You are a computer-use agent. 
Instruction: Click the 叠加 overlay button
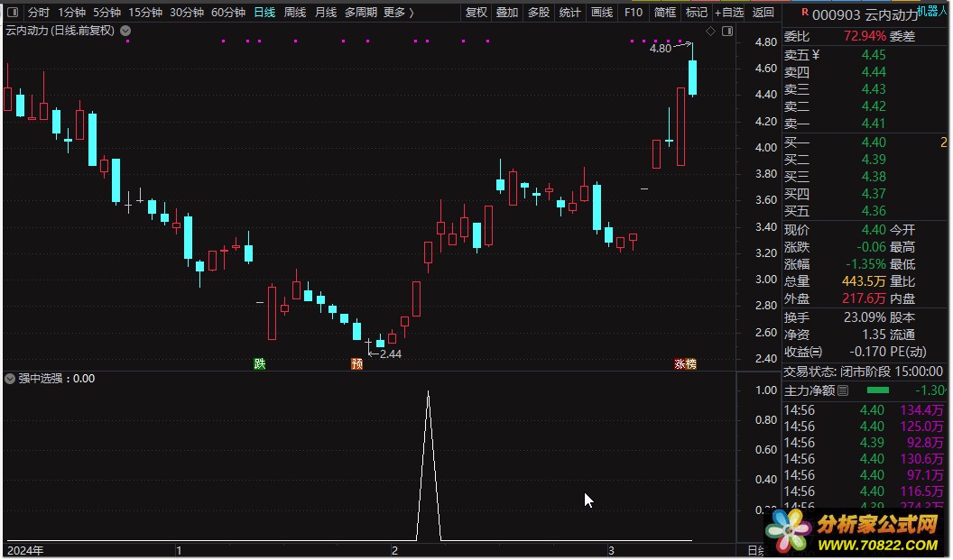(507, 12)
